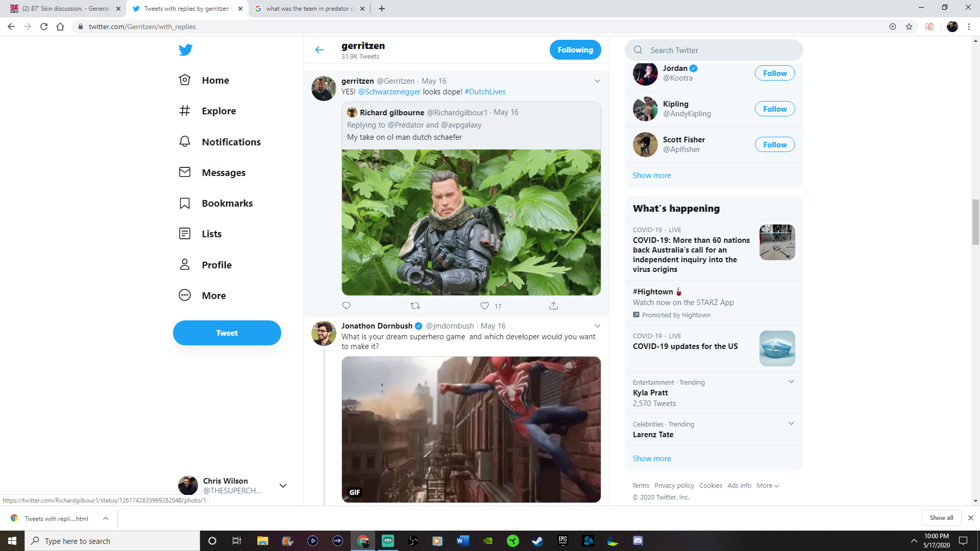Screen dimensions: 980x551
Task: Expand options for Kyla Pratt trend
Action: coord(791,382)
